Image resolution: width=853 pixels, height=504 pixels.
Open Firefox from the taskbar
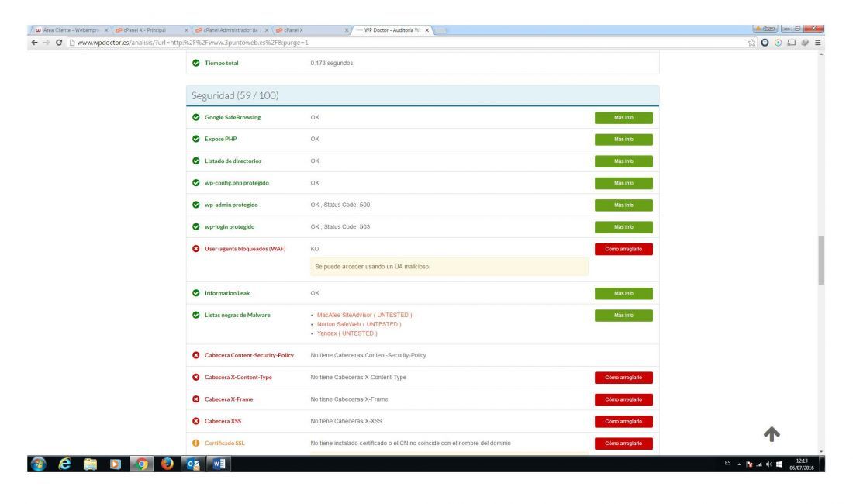pos(167,464)
